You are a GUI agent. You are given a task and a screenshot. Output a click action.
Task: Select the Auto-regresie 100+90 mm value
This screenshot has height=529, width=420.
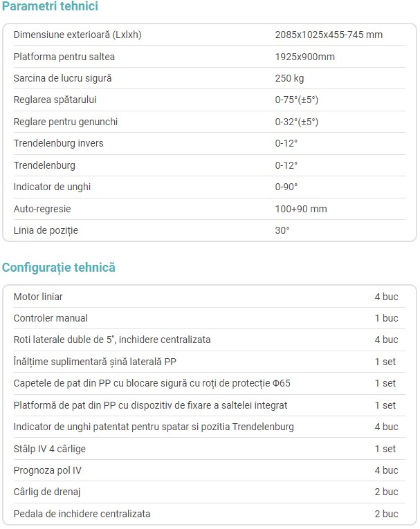pos(301,209)
